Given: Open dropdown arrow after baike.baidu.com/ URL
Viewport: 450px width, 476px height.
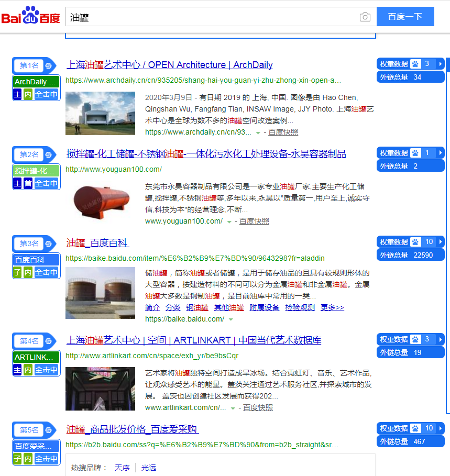Looking at the screenshot, I should [x=231, y=319].
